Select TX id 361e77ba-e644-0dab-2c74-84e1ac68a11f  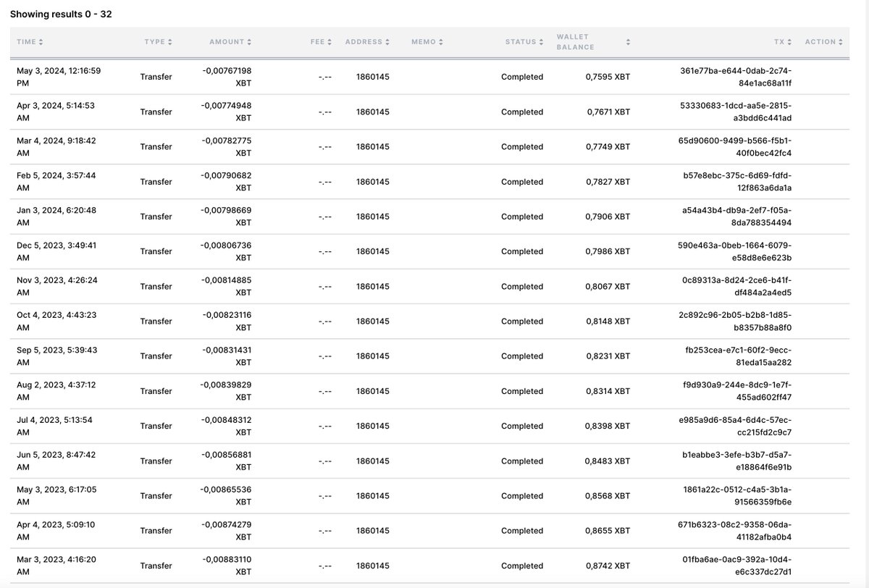736,77
